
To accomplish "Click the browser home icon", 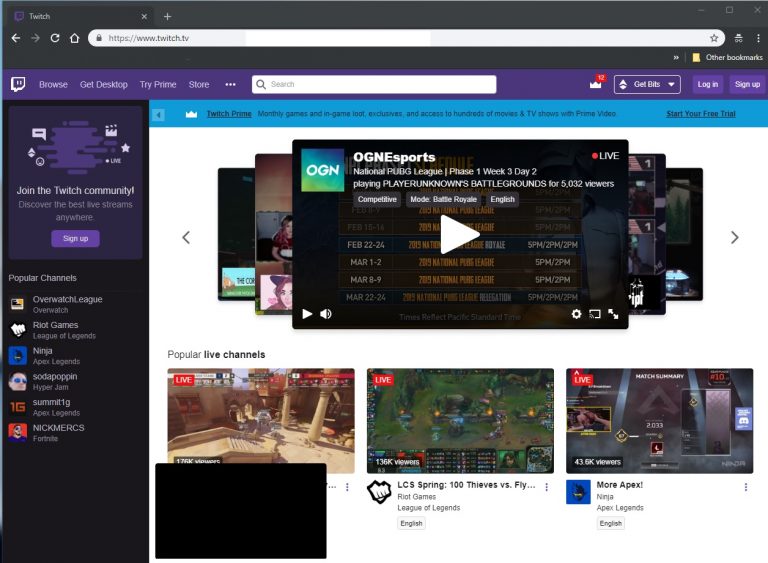I will 74,38.
